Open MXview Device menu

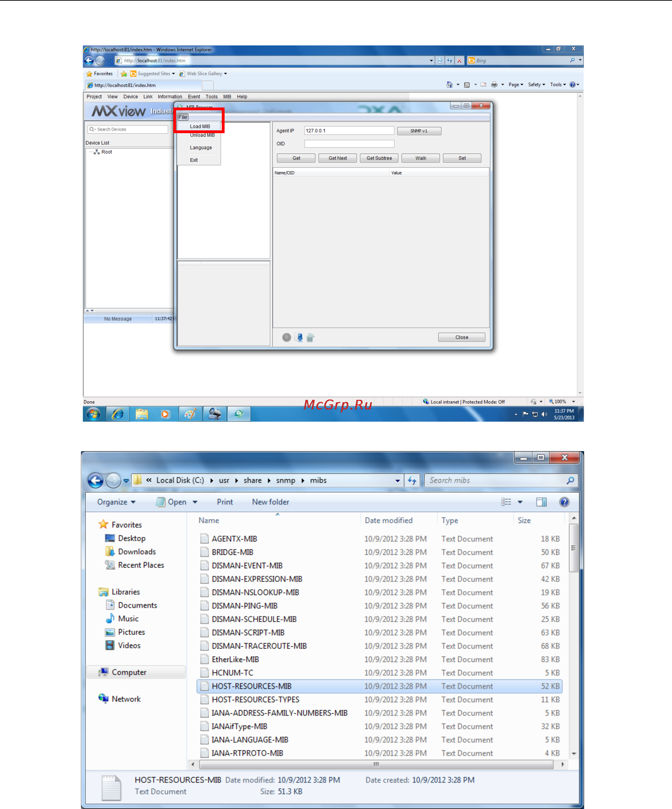pos(131,97)
